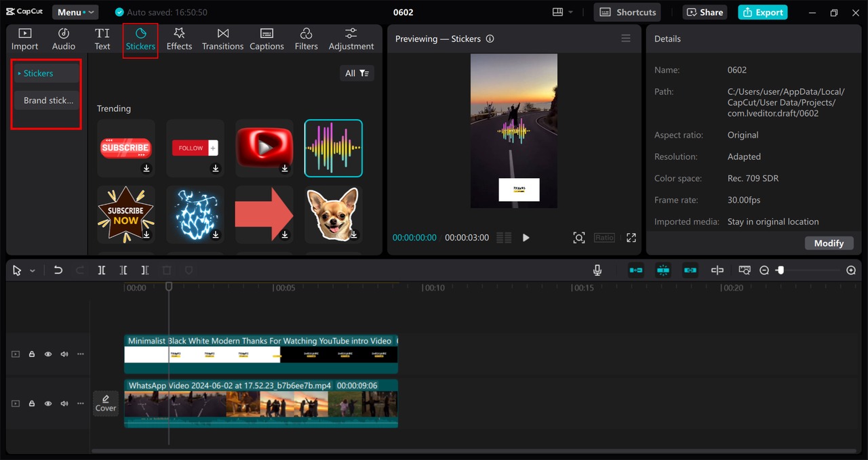This screenshot has height=460, width=868.
Task: Open the Effects tab
Action: 179,39
